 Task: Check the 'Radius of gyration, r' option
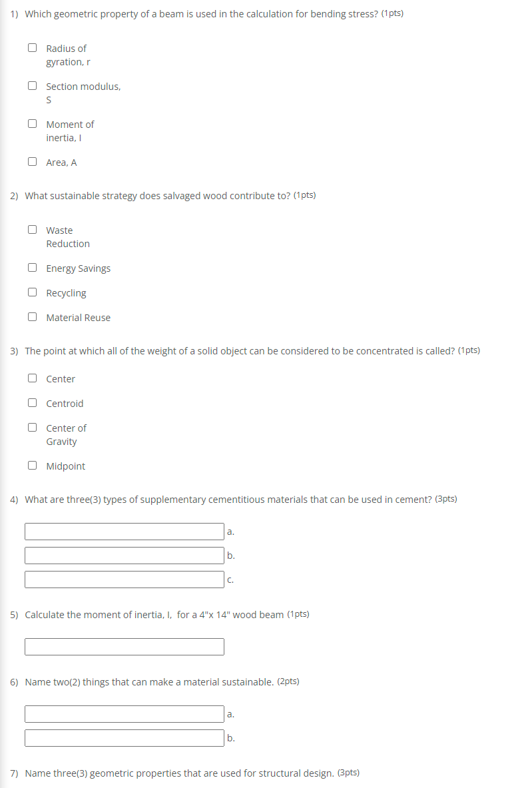(32, 46)
